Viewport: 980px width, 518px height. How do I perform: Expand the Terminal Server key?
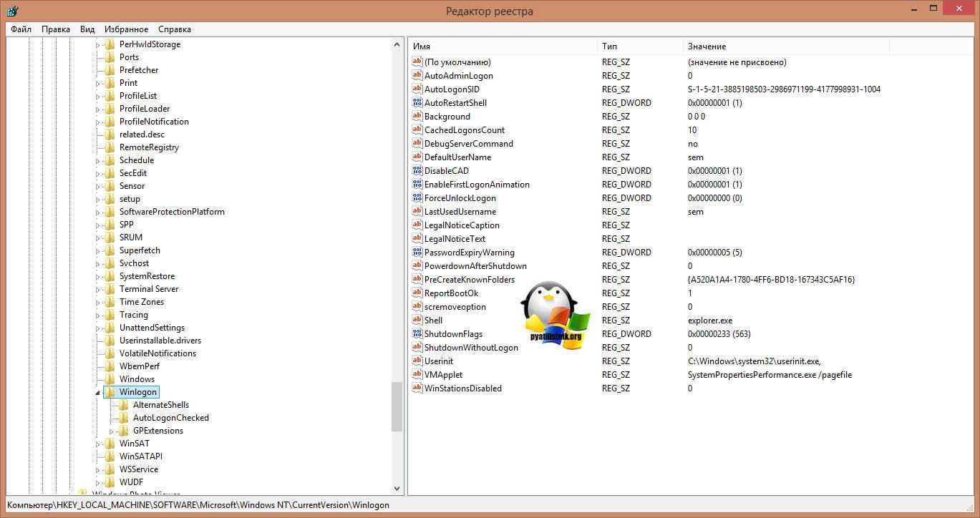pos(98,289)
